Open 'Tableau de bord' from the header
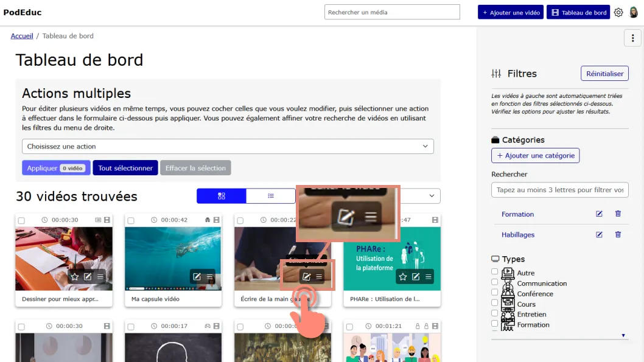Screen dimensions: 644x362 pos(578,12)
